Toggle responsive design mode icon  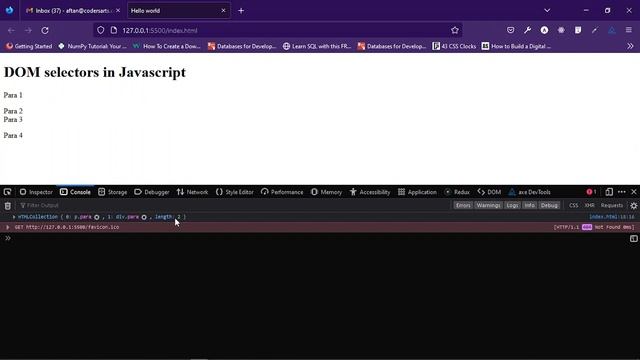[609, 192]
